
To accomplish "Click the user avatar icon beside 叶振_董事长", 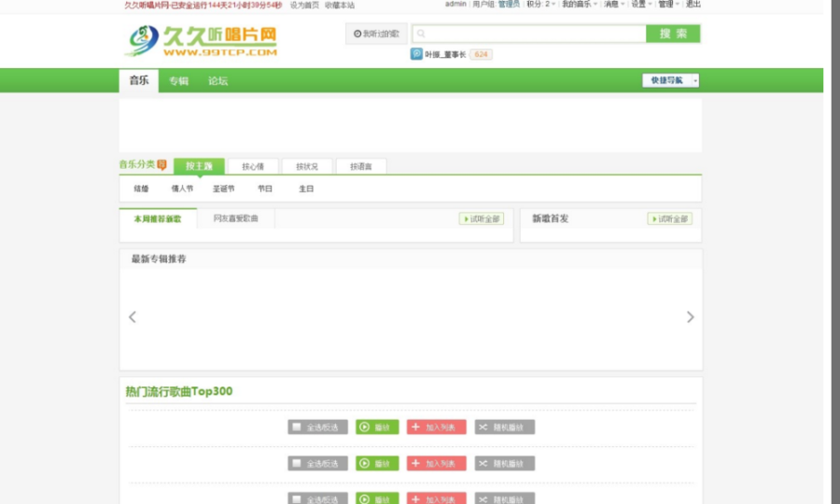I will (416, 54).
